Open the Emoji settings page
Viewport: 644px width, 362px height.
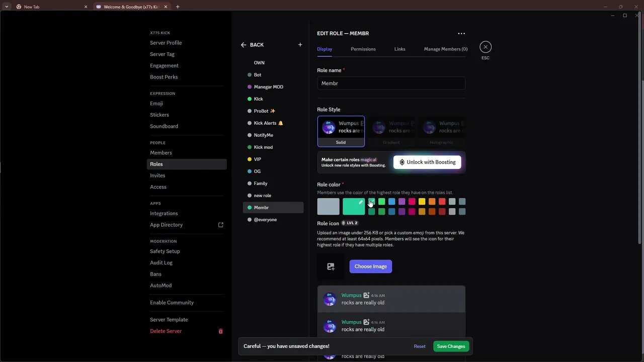coord(187,104)
